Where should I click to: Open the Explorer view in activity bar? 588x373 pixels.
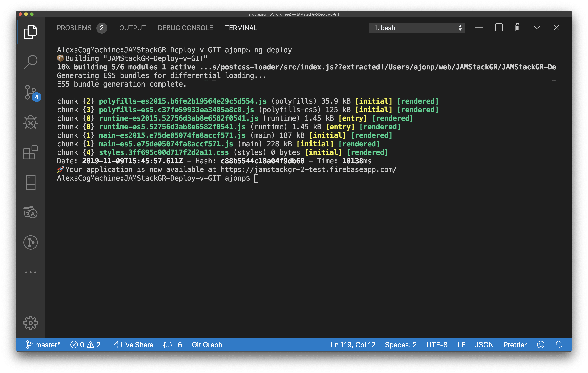coord(31,32)
